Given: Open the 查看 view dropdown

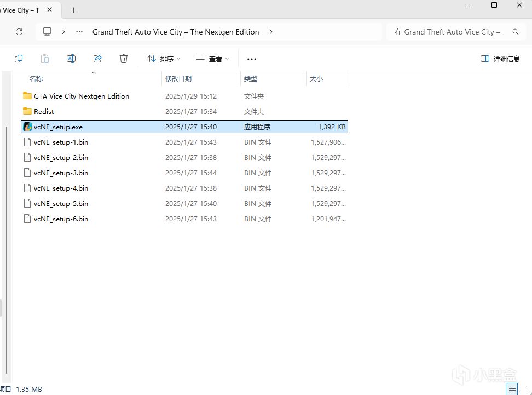Looking at the screenshot, I should point(212,59).
